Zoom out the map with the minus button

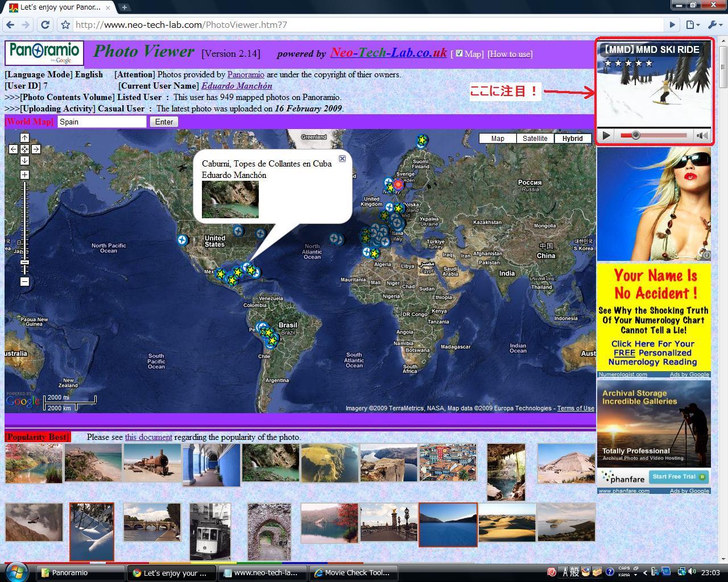24,281
